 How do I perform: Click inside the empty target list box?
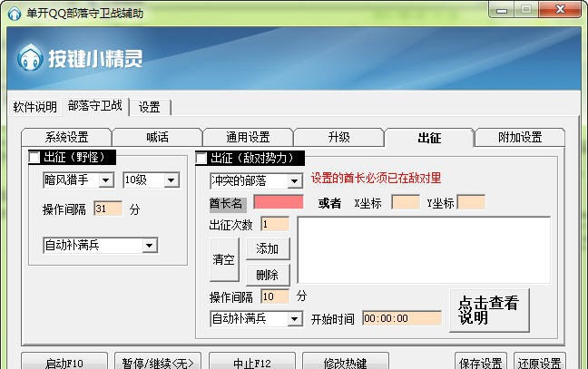424,250
